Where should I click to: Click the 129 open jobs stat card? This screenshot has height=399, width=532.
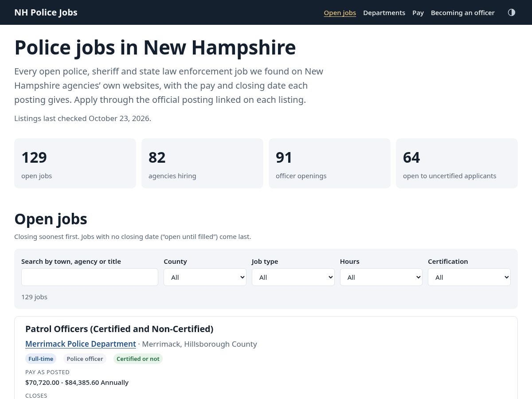tap(75, 163)
